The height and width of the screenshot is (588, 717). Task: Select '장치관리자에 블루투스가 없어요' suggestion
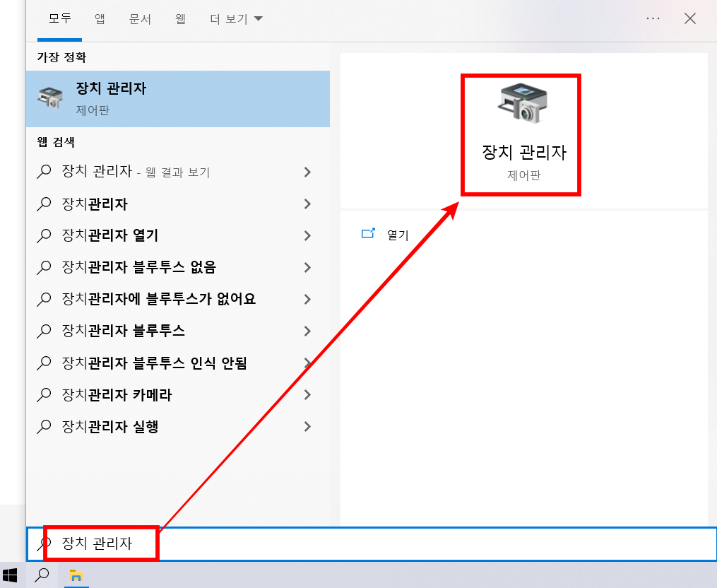pyautogui.click(x=178, y=299)
